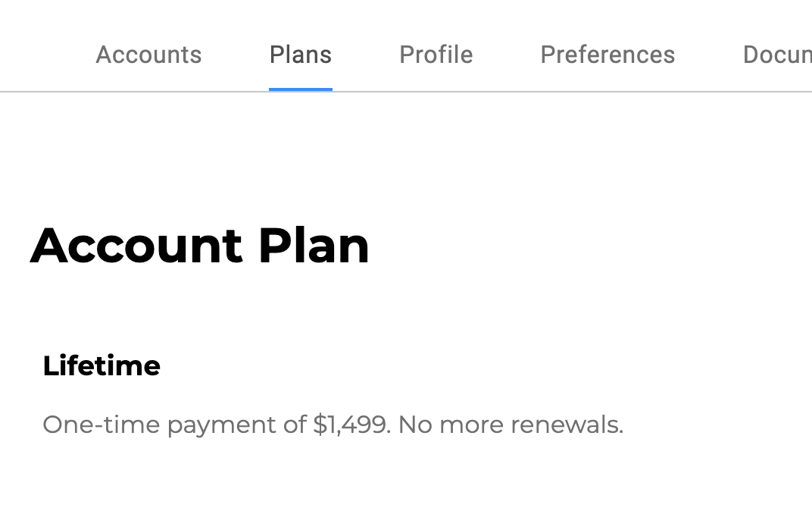Viewport: 812px width, 511px height.
Task: Click the horizontal divider below the tabs
Action: click(x=530, y=92)
